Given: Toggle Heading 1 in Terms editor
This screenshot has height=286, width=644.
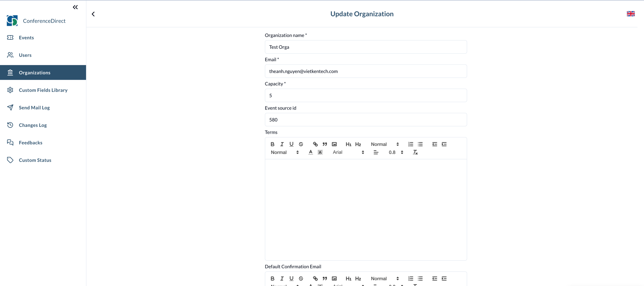Looking at the screenshot, I should click(348, 144).
